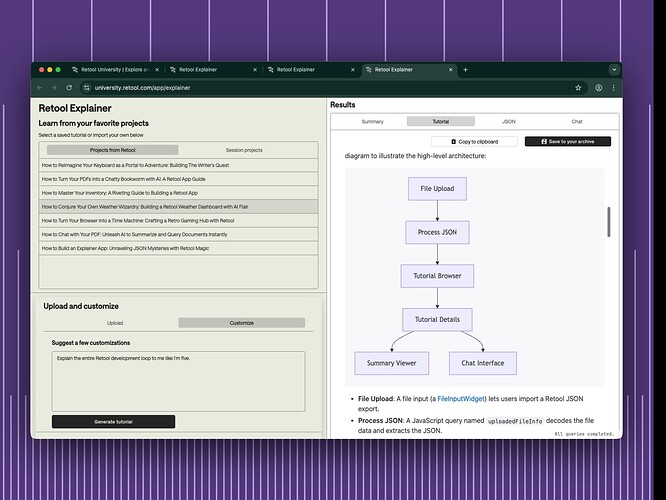Viewport: 666px width, 500px height.
Task: Click the Generate tutorial button
Action: (113, 422)
